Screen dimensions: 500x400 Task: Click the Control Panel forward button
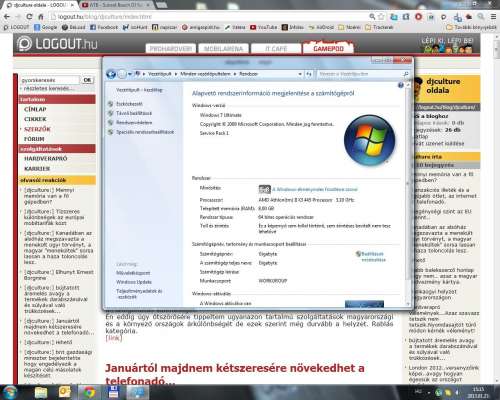(122, 74)
